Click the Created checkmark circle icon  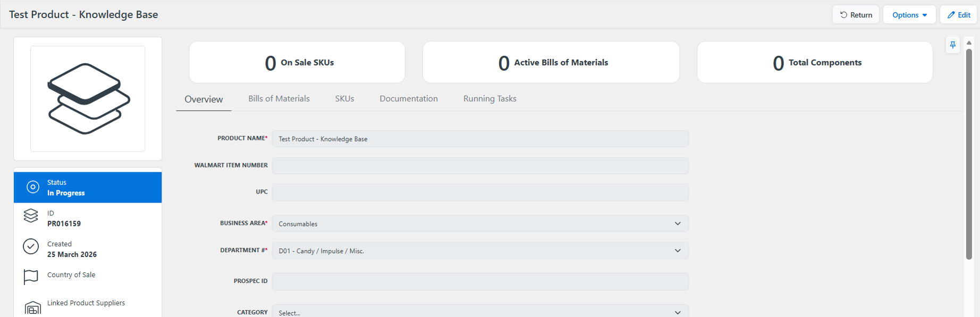coord(31,246)
